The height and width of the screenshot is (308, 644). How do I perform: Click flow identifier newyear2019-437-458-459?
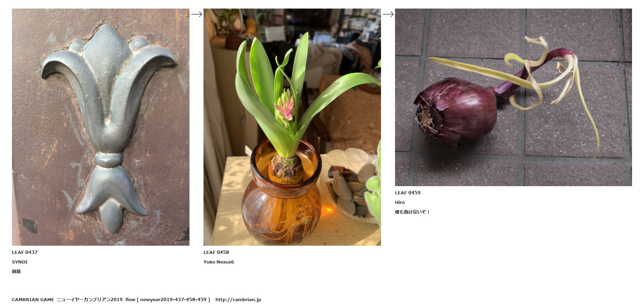click(173, 299)
